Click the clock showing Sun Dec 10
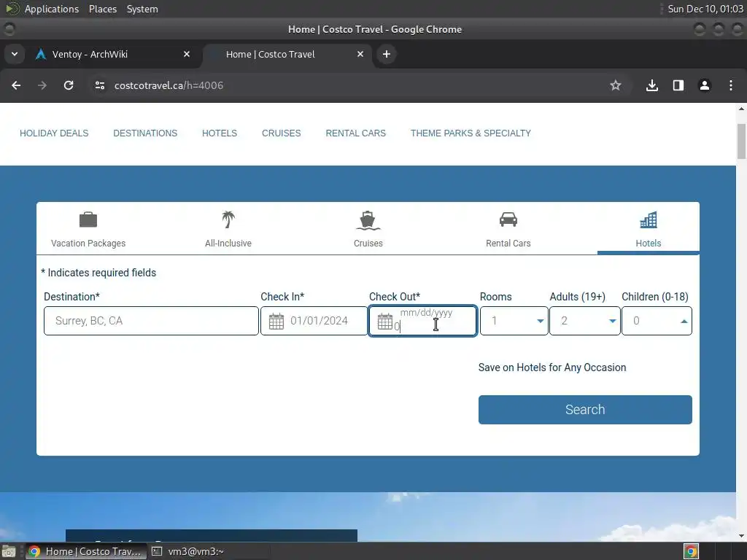The height and width of the screenshot is (560, 747). click(705, 9)
